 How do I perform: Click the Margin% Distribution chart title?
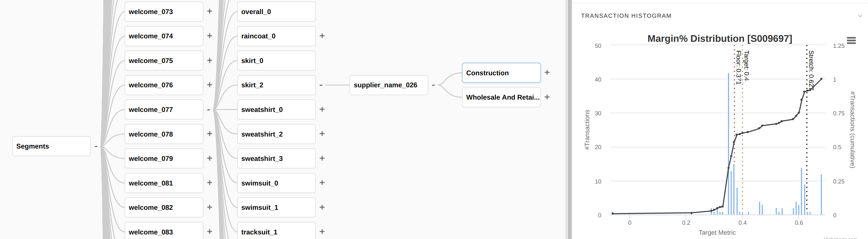719,39
